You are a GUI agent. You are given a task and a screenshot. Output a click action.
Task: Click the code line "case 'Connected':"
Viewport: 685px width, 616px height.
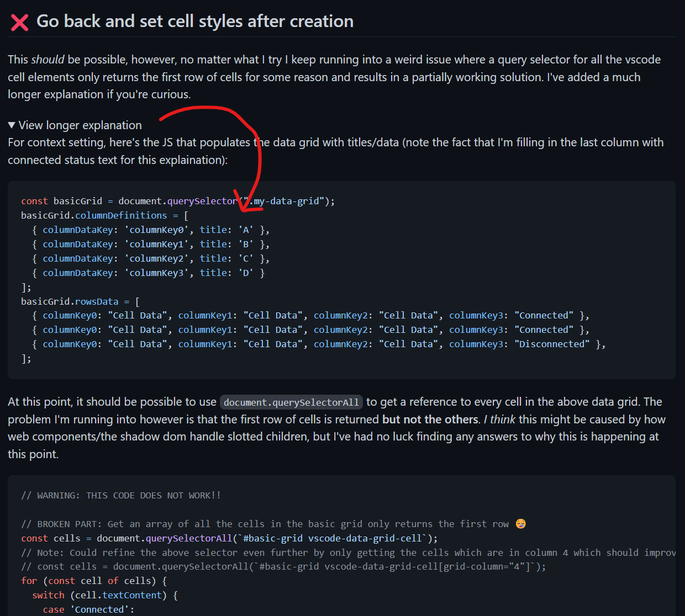point(89,609)
